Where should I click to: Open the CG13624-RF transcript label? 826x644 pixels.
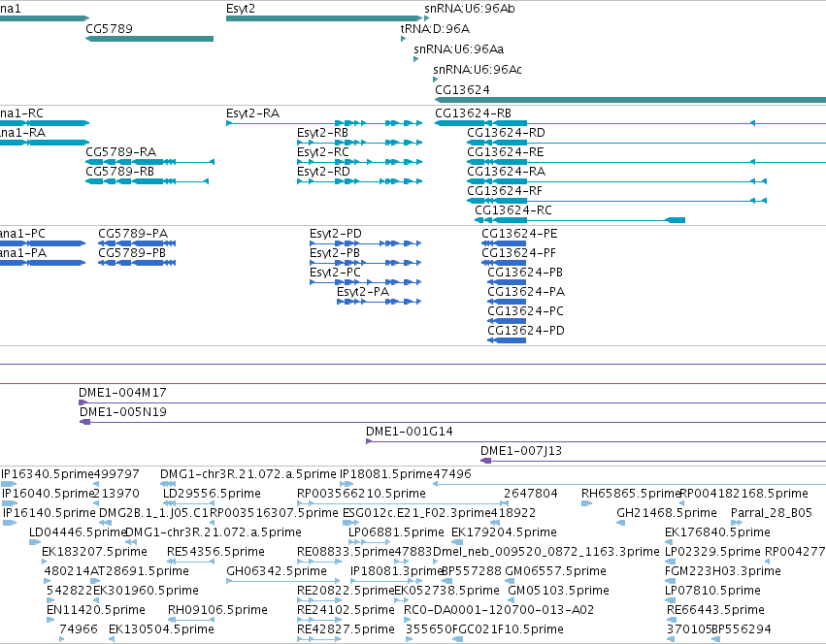pyautogui.click(x=504, y=191)
